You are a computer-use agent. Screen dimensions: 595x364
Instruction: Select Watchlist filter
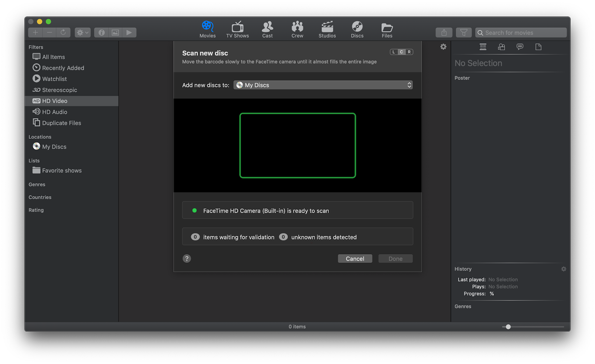coord(71,79)
